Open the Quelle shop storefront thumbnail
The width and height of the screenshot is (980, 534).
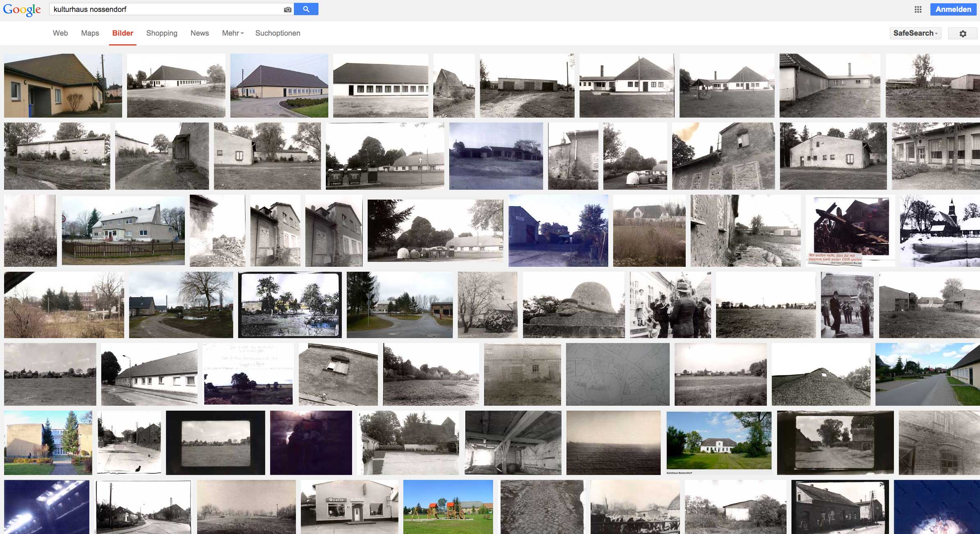[349, 507]
